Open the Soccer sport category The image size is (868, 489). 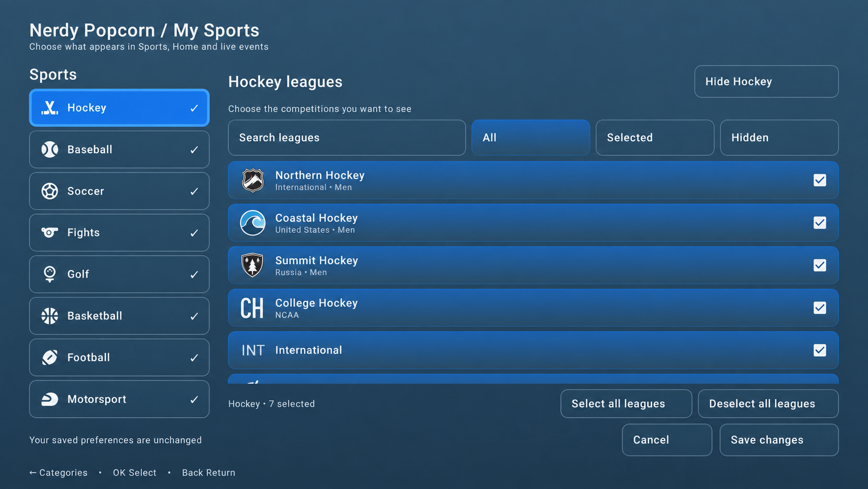pos(119,191)
